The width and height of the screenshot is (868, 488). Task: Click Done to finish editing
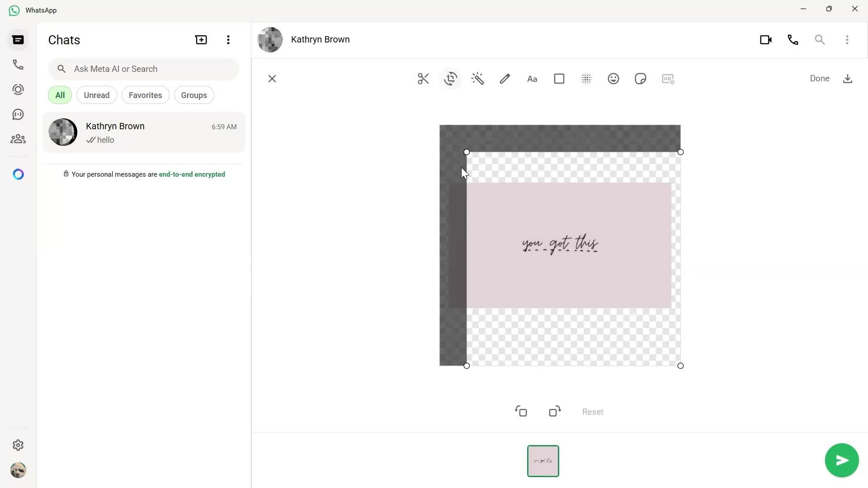tap(819, 78)
